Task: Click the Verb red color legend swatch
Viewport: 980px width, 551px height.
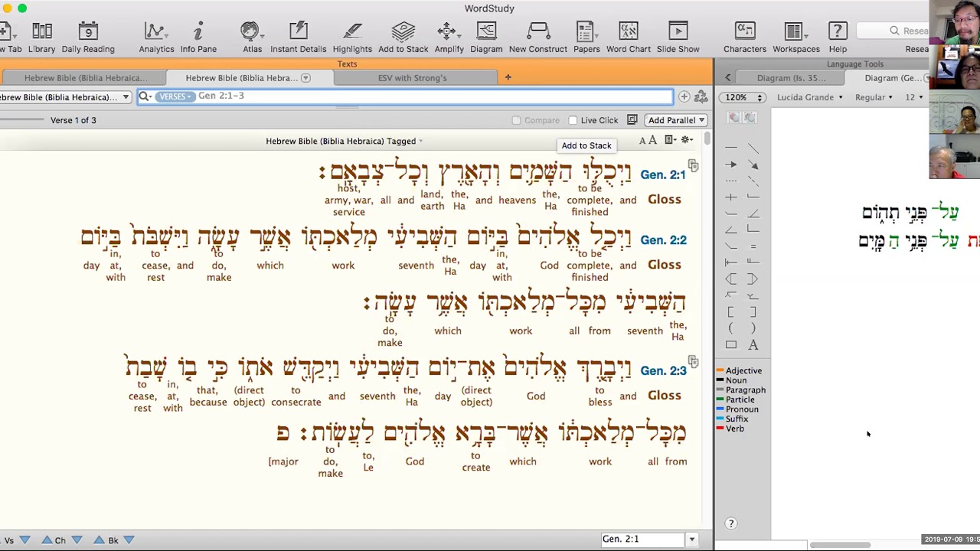Action: click(x=720, y=429)
